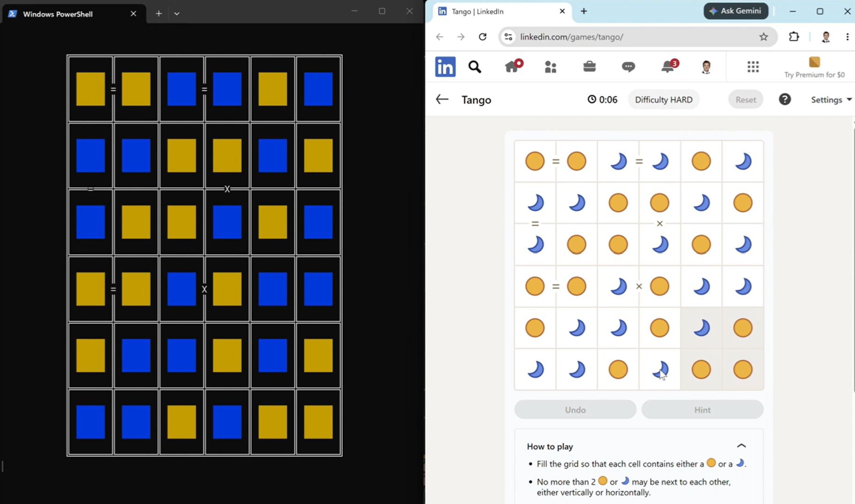Reload the page in Chrome

coord(483,36)
